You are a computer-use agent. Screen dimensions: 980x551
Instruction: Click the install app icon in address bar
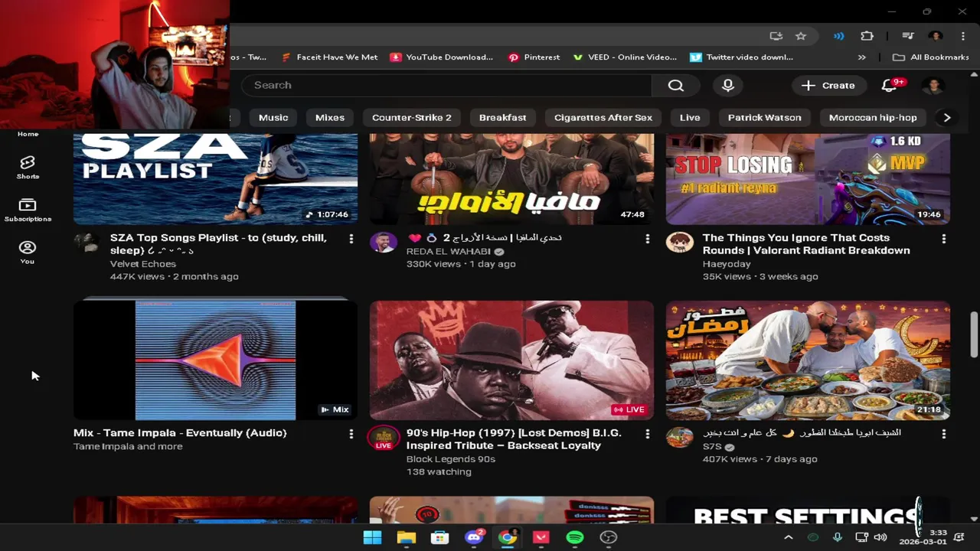[x=776, y=36]
